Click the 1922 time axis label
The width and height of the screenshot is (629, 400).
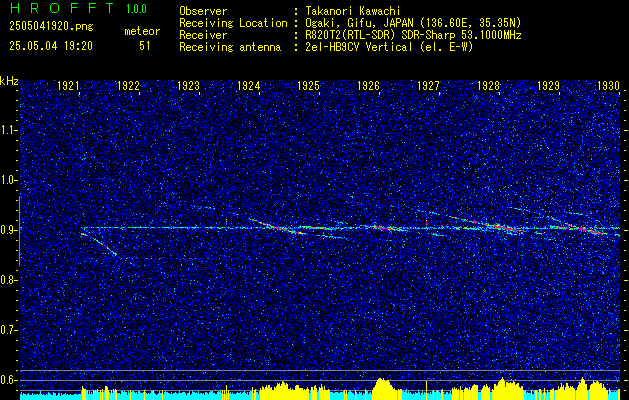(128, 85)
